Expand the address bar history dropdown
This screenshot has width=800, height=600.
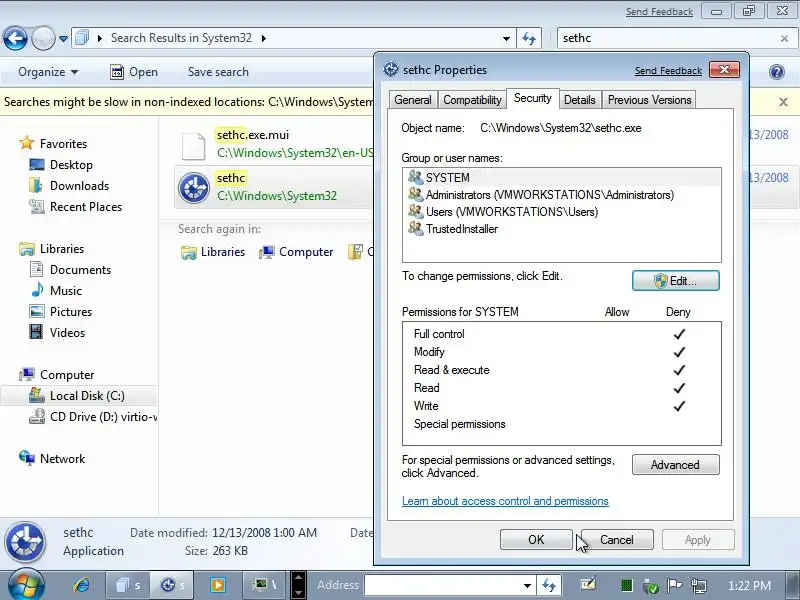pos(506,39)
